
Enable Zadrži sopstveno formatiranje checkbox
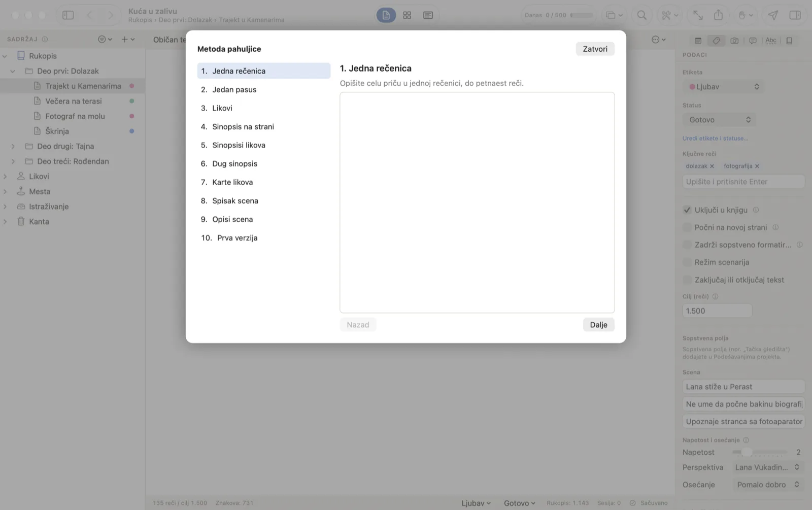(x=687, y=245)
